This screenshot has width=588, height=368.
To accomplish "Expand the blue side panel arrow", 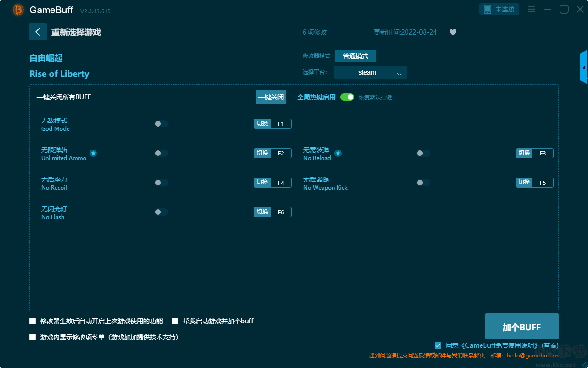I will click(584, 67).
